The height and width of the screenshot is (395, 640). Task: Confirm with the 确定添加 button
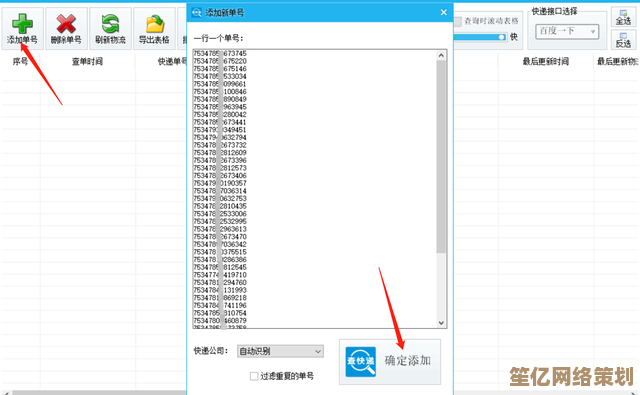(x=390, y=362)
